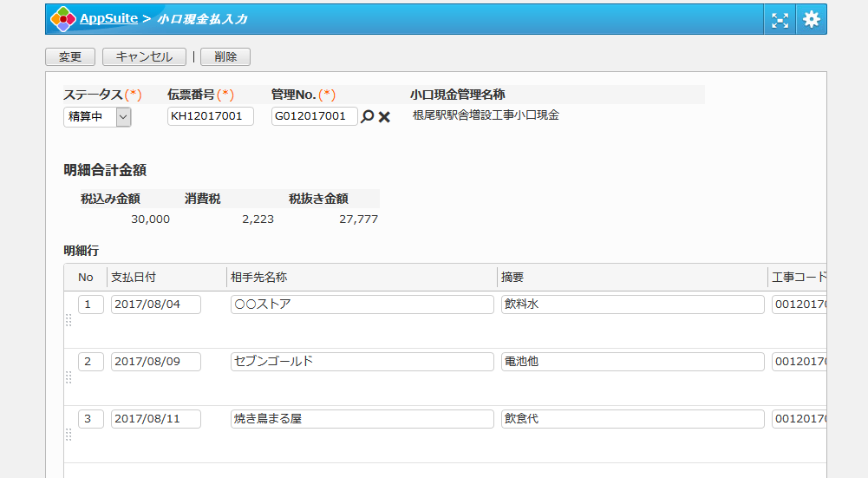Grab the drag handle of row 3
The image size is (868, 478).
(x=69, y=435)
